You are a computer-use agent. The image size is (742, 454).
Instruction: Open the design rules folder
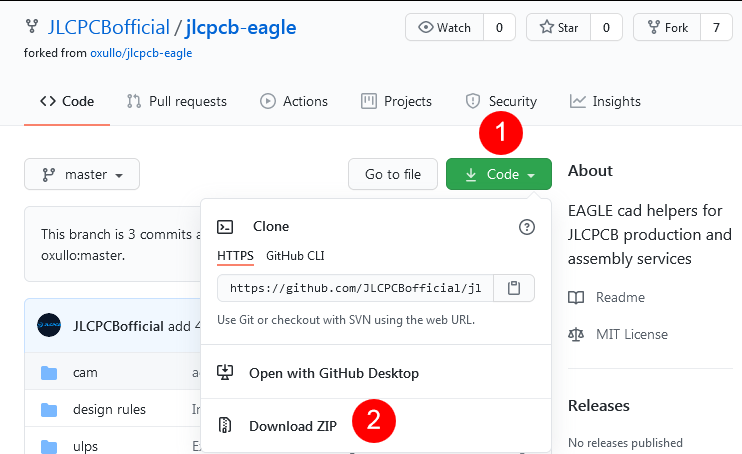tap(109, 409)
